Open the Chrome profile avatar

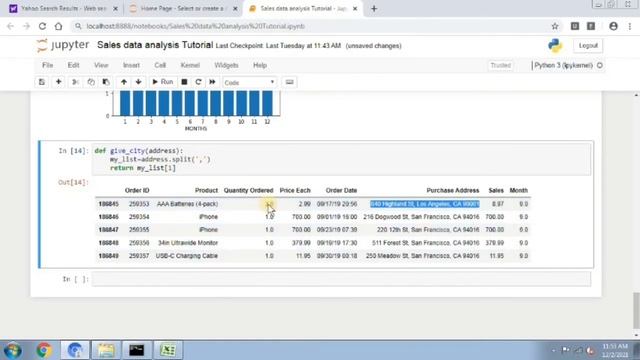coord(613,26)
